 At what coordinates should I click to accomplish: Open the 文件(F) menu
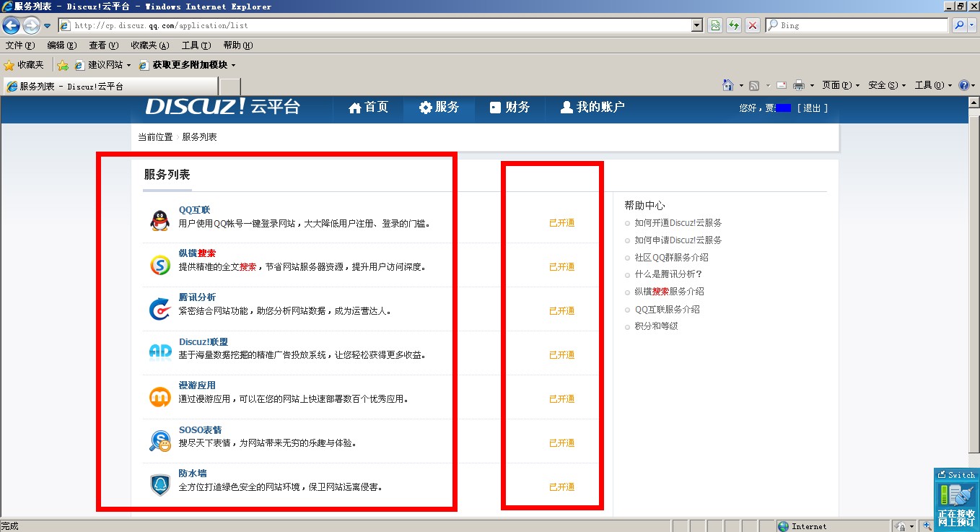(20, 45)
